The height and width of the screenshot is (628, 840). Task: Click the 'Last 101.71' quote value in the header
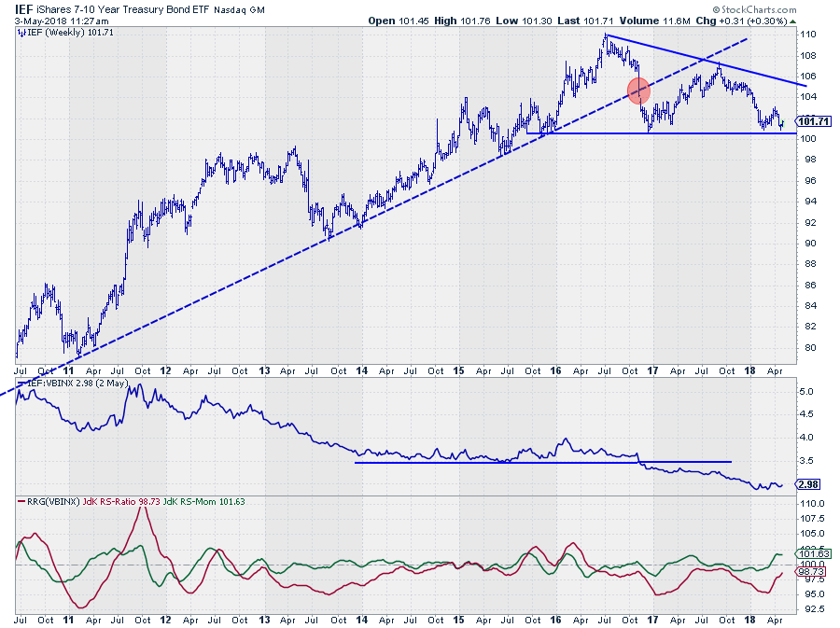585,21
